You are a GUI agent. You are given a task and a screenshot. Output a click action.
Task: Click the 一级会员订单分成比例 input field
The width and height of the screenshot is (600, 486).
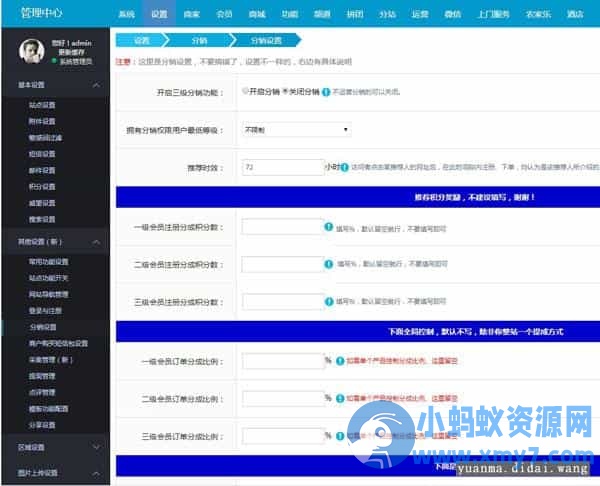click(x=283, y=361)
